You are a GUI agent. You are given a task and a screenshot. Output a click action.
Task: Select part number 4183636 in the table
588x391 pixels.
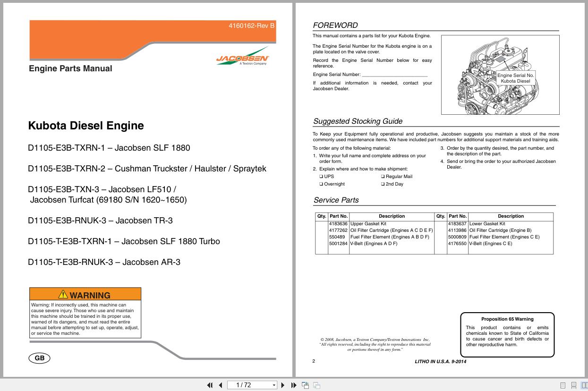(x=338, y=224)
